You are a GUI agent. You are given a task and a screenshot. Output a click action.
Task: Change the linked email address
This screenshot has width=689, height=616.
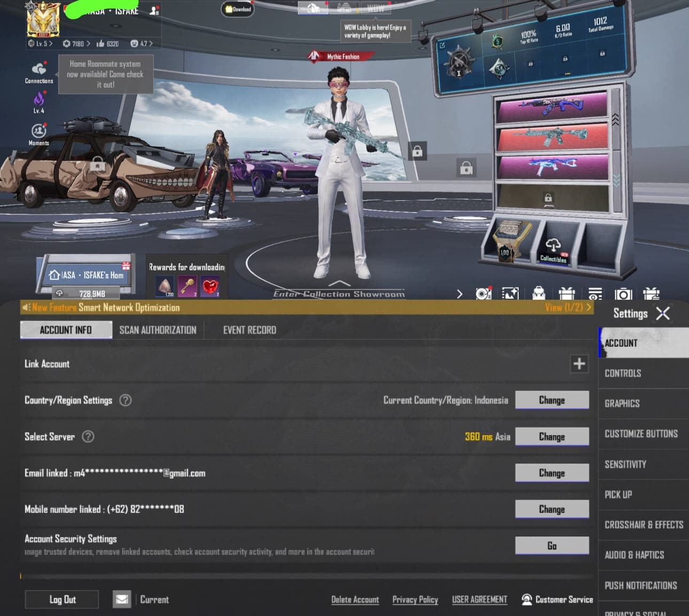(552, 473)
